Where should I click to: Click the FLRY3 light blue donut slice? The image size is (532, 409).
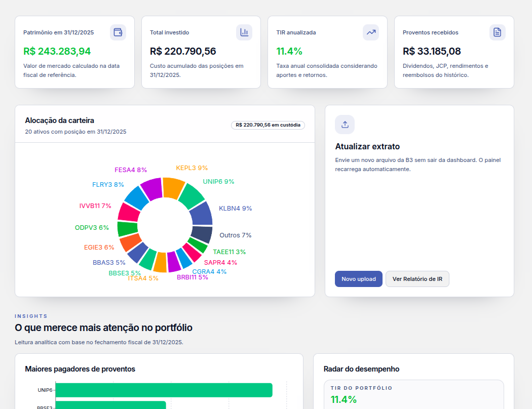137,198
